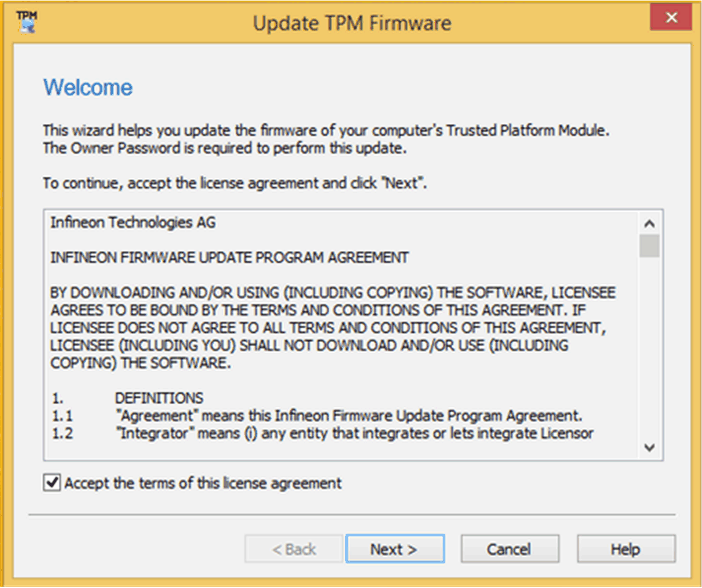Click the DEFINITIONS section heading in license
This screenshot has width=702, height=588.
[x=159, y=398]
